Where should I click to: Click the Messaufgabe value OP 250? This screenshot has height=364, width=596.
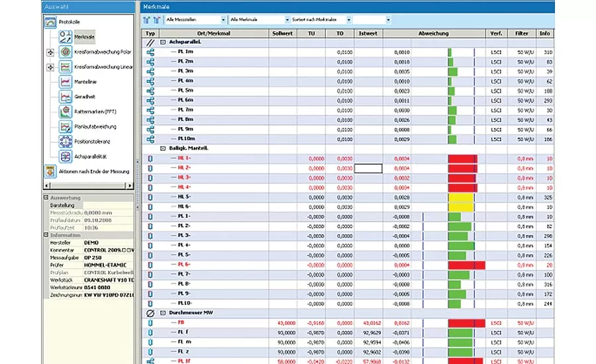pyautogui.click(x=92, y=257)
